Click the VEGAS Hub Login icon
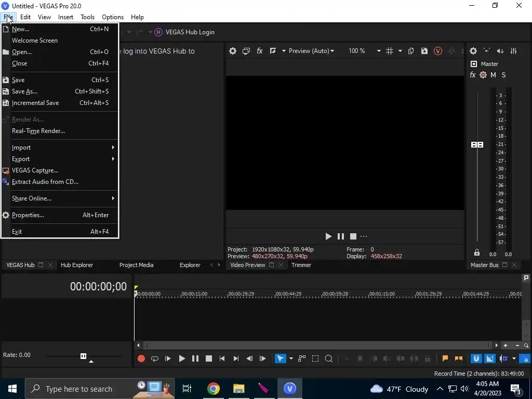The height and width of the screenshot is (399, 532). (158, 32)
